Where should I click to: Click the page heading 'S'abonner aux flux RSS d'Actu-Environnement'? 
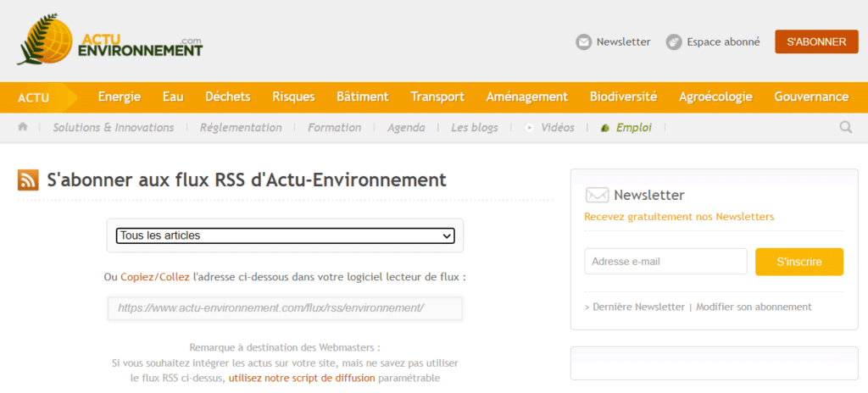pos(247,180)
